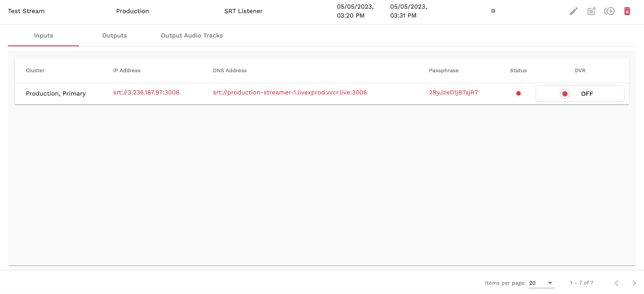Click the note-with-plus icon in stream row
644x294 pixels.
pos(591,11)
